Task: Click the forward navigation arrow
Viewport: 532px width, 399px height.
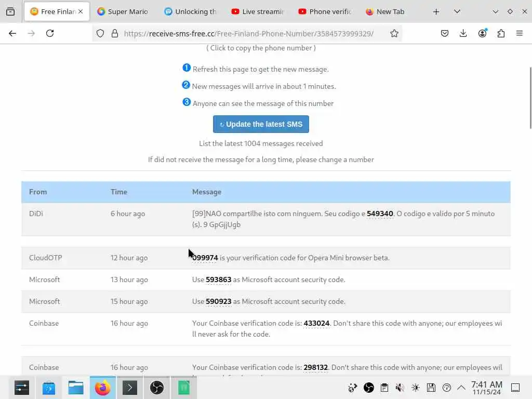Action: [x=31, y=33]
